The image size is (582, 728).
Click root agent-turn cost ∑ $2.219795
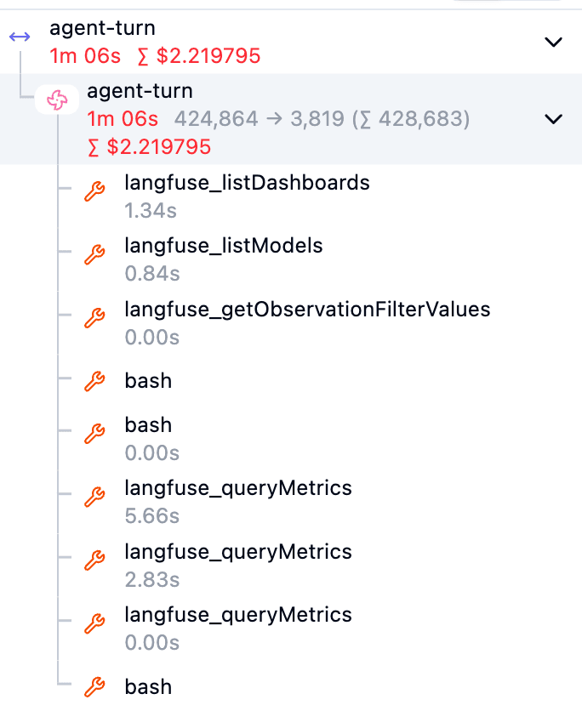click(x=199, y=56)
